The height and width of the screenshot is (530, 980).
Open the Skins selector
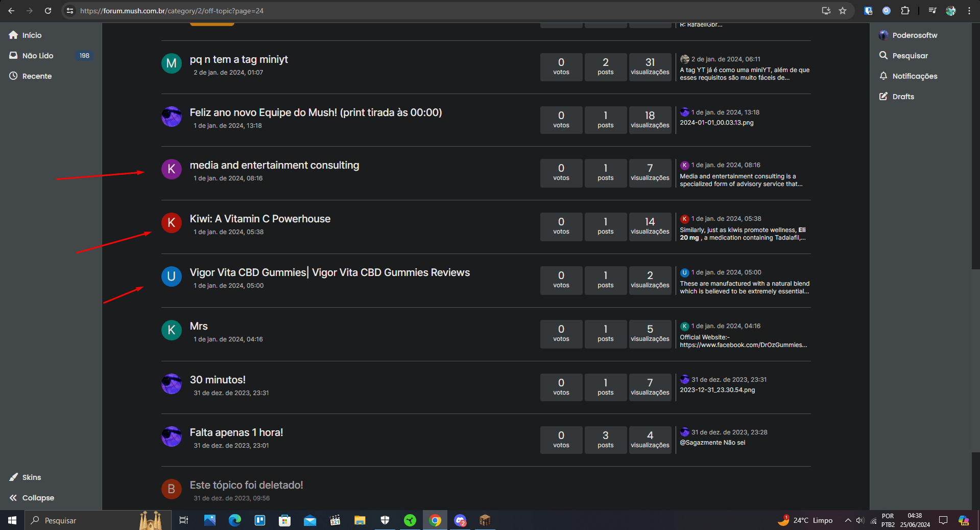[26, 477]
